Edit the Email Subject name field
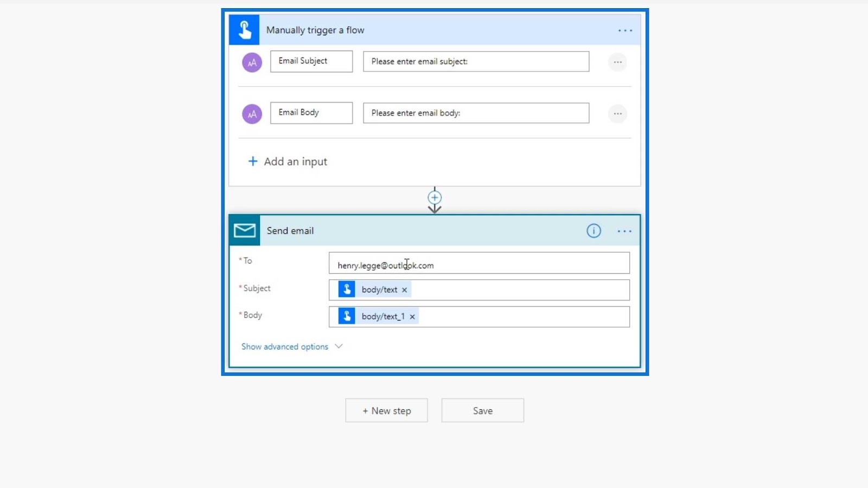The height and width of the screenshot is (488, 868). tap(311, 61)
